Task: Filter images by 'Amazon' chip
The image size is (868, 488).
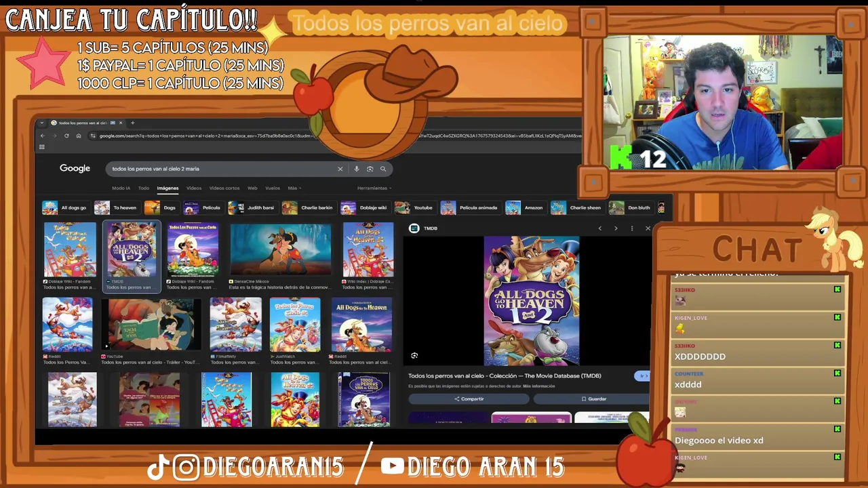Action: tap(525, 207)
